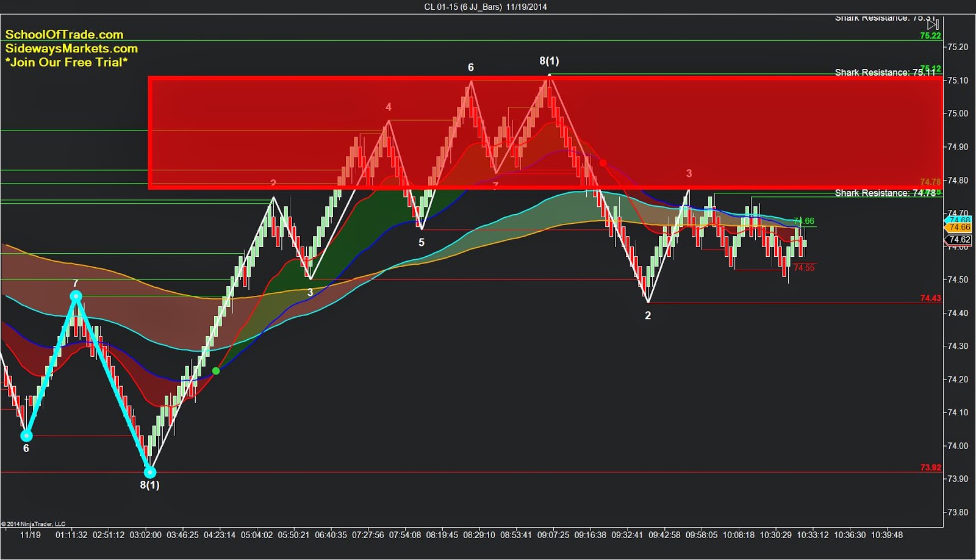Click the 07:54:08 time axis label
The width and height of the screenshot is (976, 560).
coord(405,535)
